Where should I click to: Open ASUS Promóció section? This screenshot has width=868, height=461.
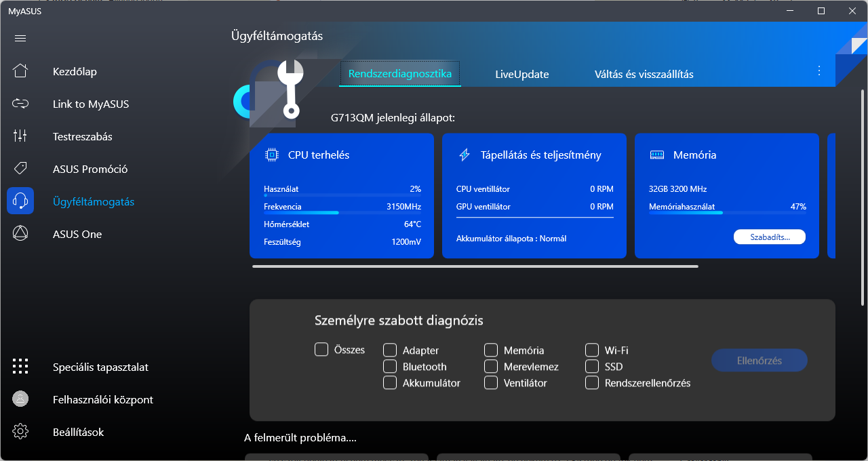click(90, 169)
